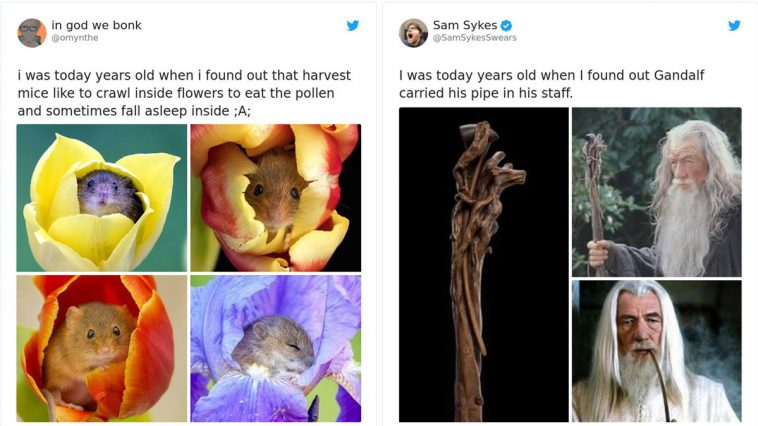Screen dimensions: 758x426
Task: Enlarge the white-robed Gandalf smoking pipe photo
Action: pyautogui.click(x=656, y=351)
